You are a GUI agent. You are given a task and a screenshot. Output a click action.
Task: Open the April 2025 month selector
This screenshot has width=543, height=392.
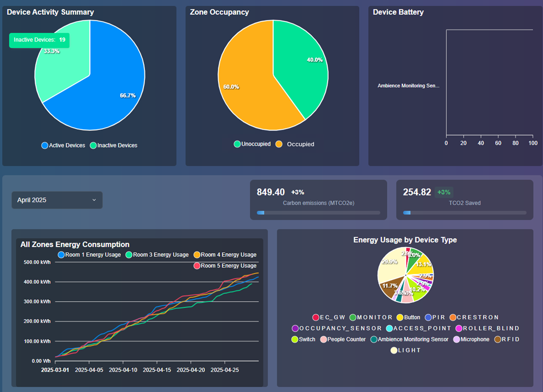(57, 200)
